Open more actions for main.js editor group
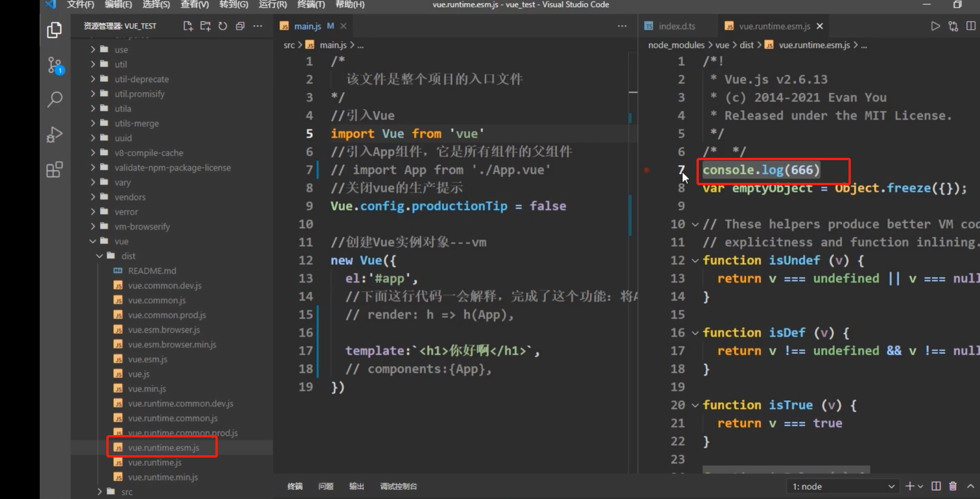Viewport: 980px width, 499px height. 622,26
